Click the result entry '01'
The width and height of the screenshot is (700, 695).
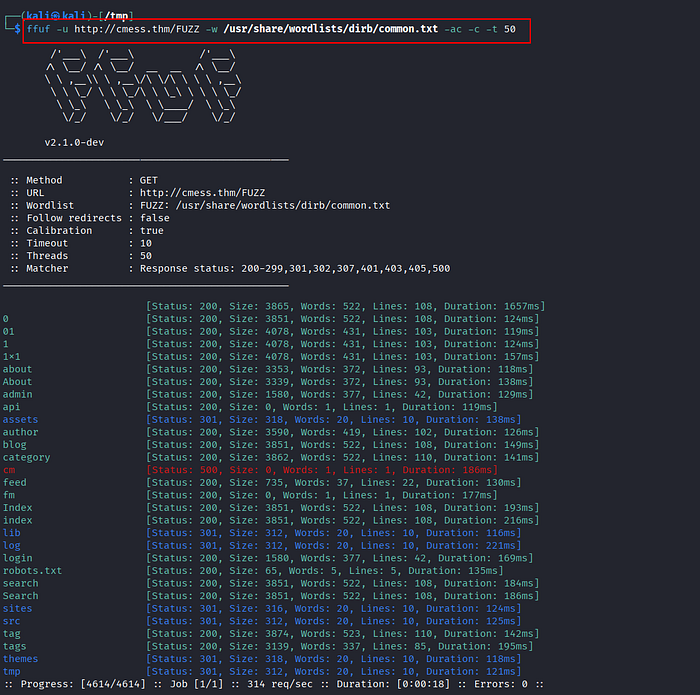(8, 332)
